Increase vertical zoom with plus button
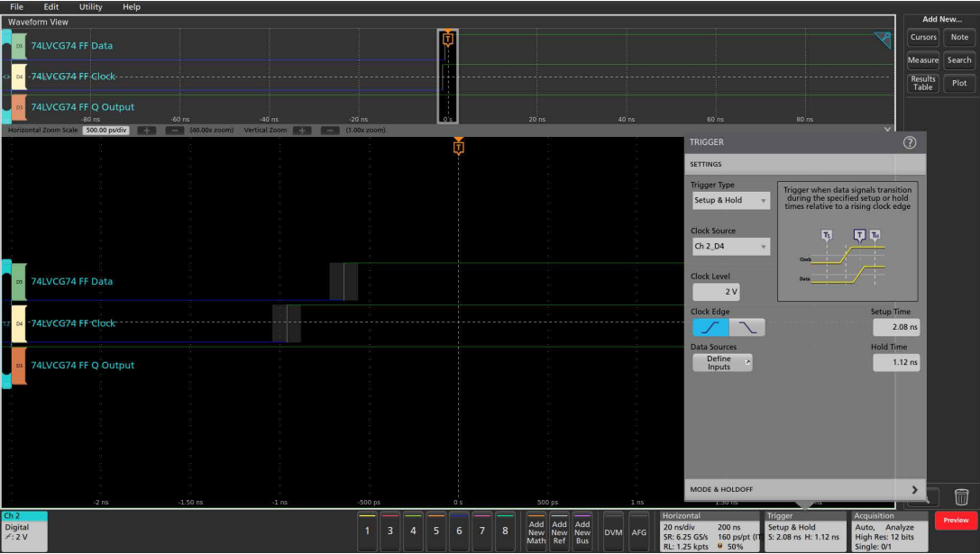Viewport: 980px width, 554px height. click(302, 130)
